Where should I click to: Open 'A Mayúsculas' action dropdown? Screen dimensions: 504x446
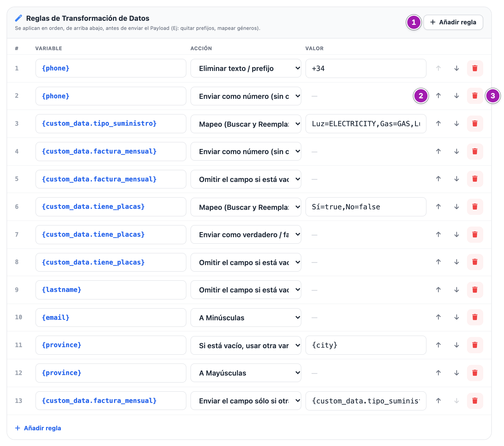tap(246, 373)
